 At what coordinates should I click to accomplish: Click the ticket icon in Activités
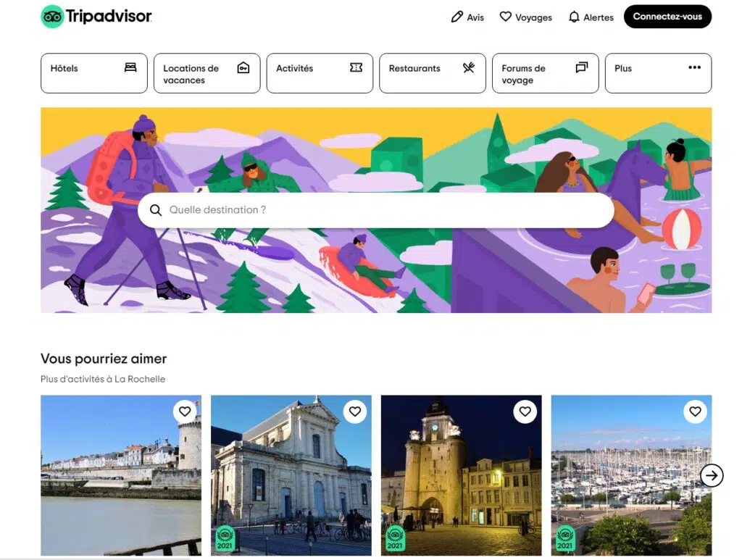pos(356,67)
